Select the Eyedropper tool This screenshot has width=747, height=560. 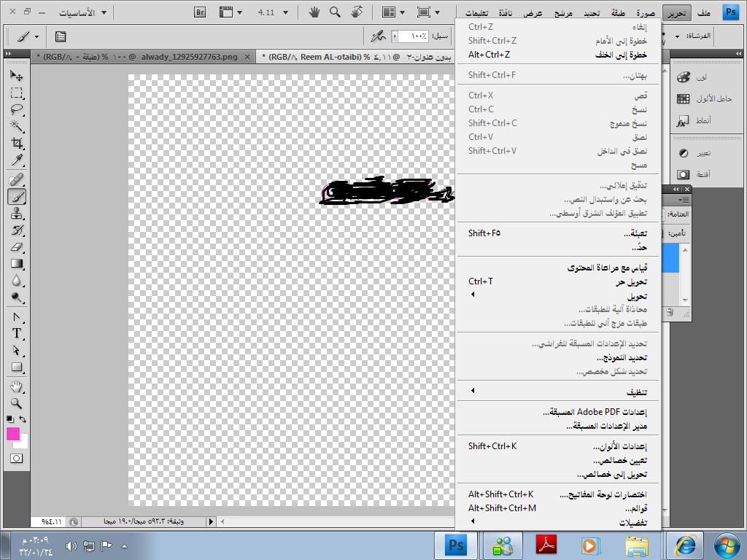(16, 160)
